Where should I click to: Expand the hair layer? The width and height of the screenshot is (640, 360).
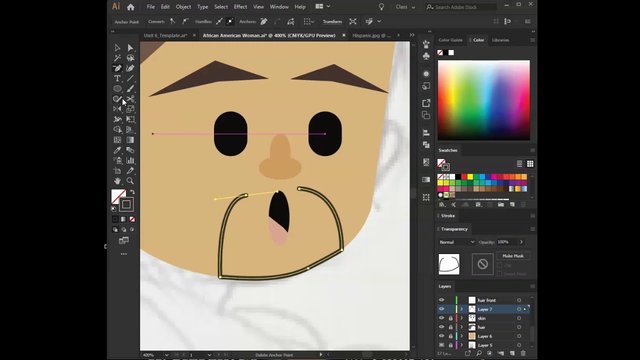[462, 327]
